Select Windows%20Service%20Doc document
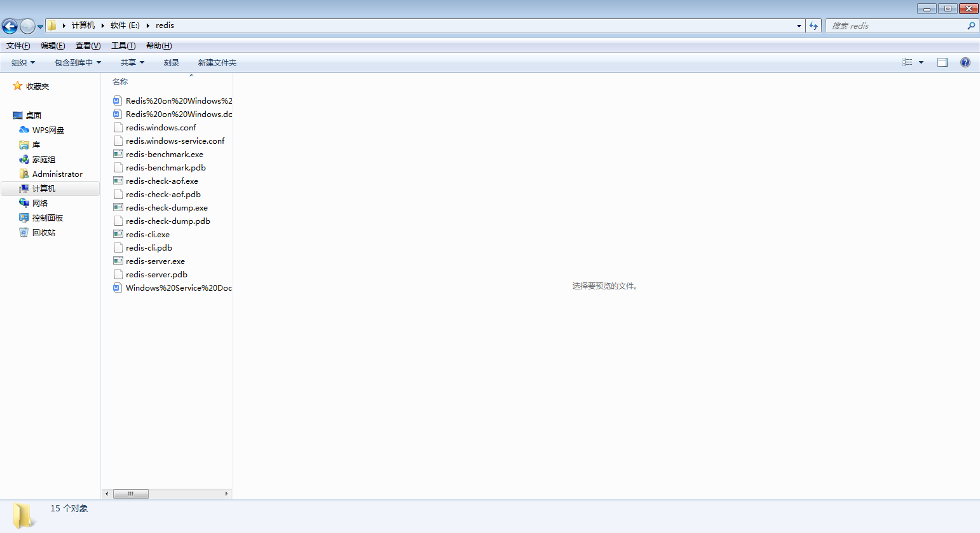Viewport: 980px width, 533px height. coord(172,287)
